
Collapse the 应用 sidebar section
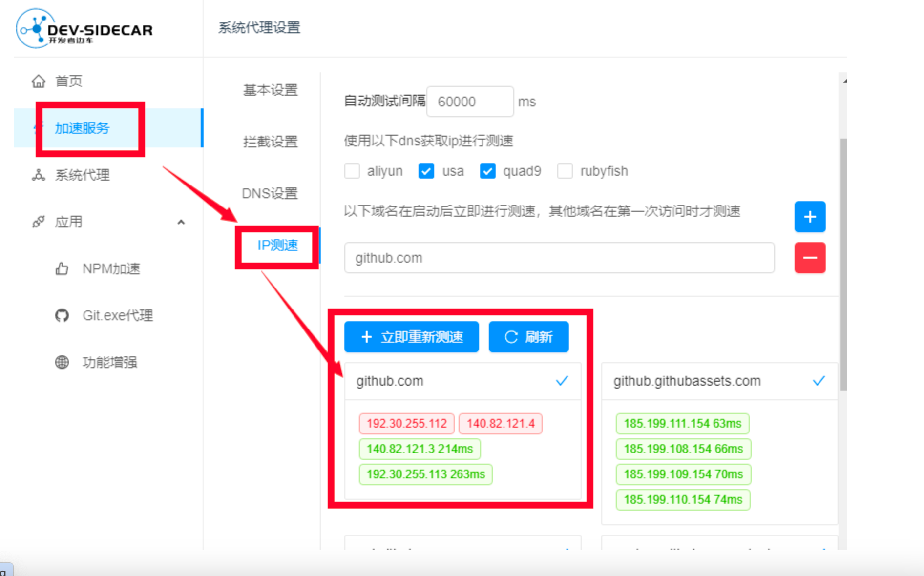(181, 222)
